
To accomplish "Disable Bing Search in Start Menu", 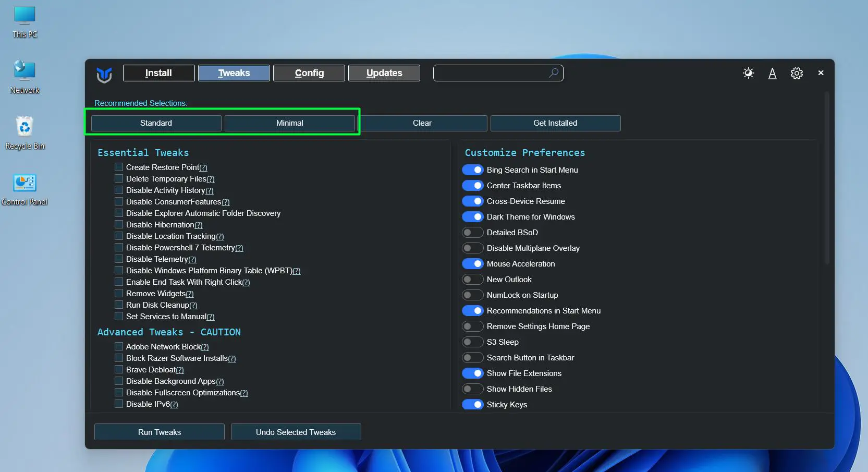I will click(473, 170).
